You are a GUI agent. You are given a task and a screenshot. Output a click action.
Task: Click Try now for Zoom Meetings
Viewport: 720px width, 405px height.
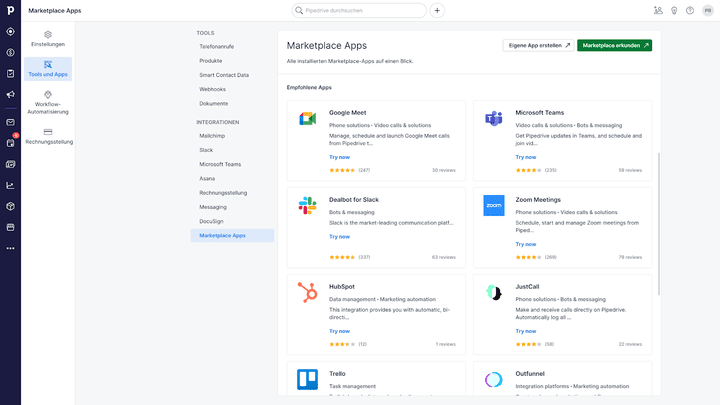pos(526,244)
